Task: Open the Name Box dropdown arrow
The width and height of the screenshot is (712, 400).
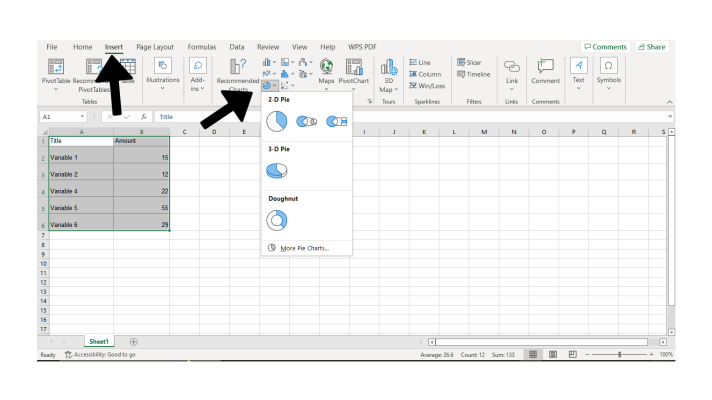Action: pos(82,117)
